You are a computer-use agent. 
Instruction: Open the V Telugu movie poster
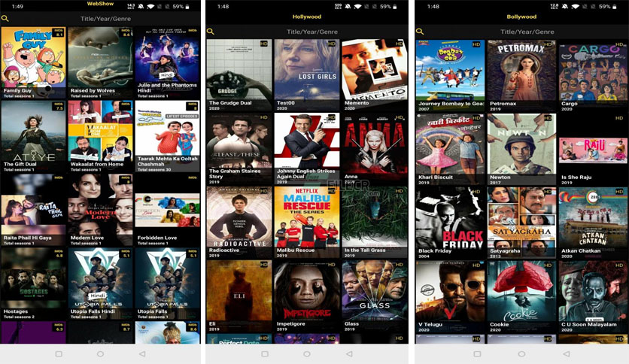(450, 296)
